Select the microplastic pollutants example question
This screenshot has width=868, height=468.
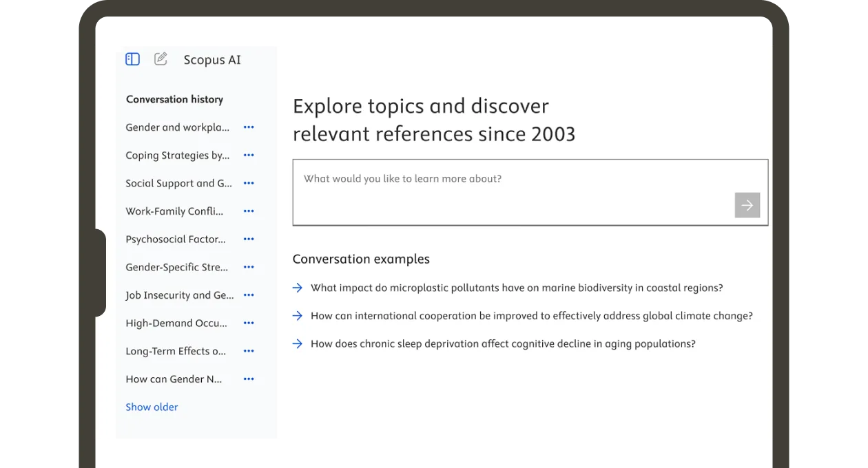517,288
